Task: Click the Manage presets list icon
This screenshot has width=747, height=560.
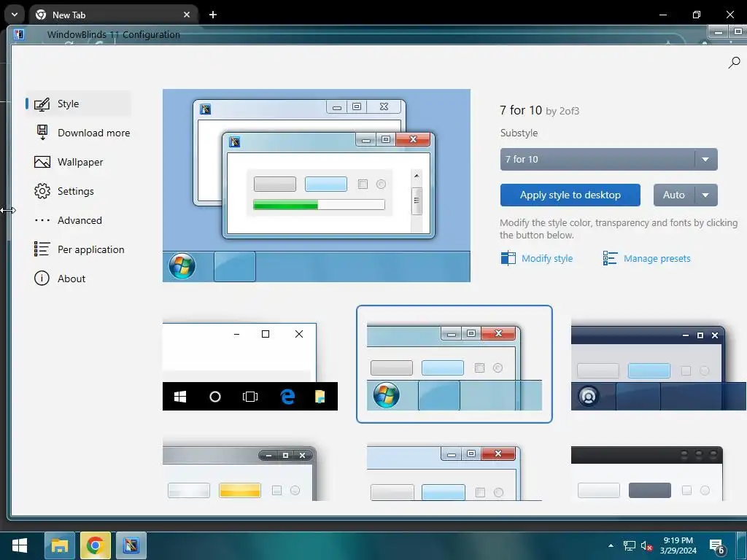Action: (611, 258)
